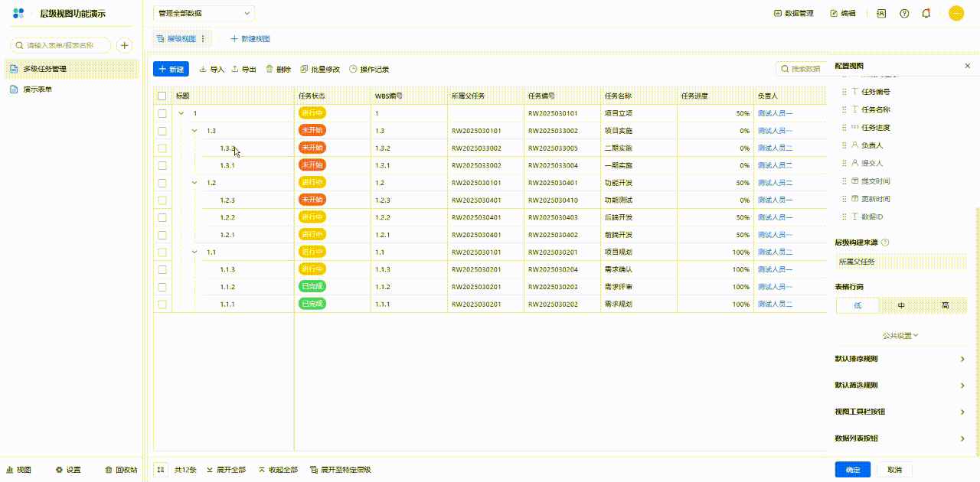Set table row height to 中
This screenshot has height=482, width=980.
click(901, 306)
